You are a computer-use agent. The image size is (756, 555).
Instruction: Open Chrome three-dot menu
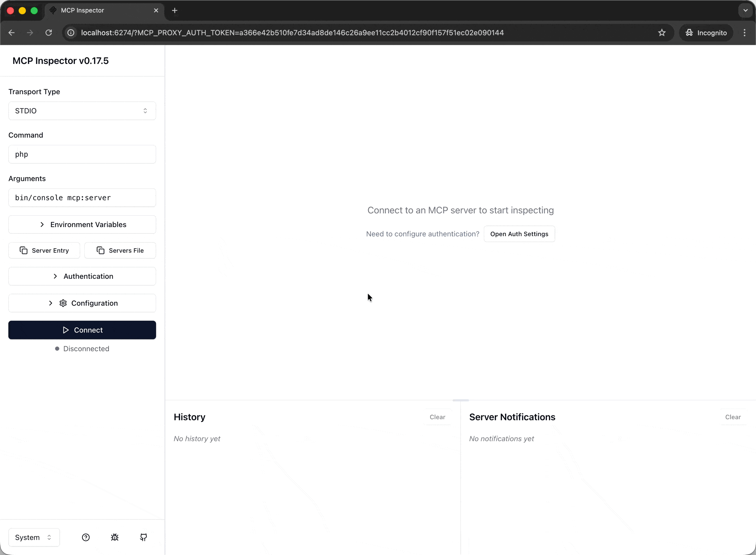[744, 33]
